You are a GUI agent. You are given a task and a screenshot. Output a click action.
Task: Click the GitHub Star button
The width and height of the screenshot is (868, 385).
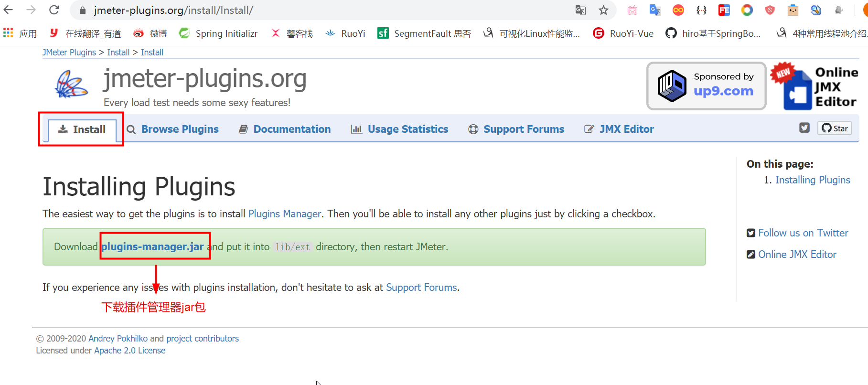tap(835, 128)
